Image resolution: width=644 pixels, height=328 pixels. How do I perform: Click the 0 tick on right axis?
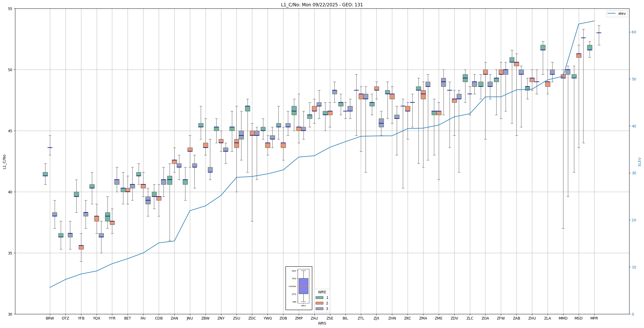click(x=633, y=314)
